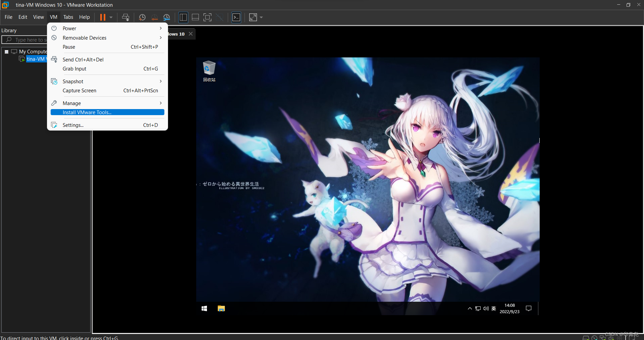The width and height of the screenshot is (644, 340).
Task: Open the guest clock showing 14:08
Action: 509,308
